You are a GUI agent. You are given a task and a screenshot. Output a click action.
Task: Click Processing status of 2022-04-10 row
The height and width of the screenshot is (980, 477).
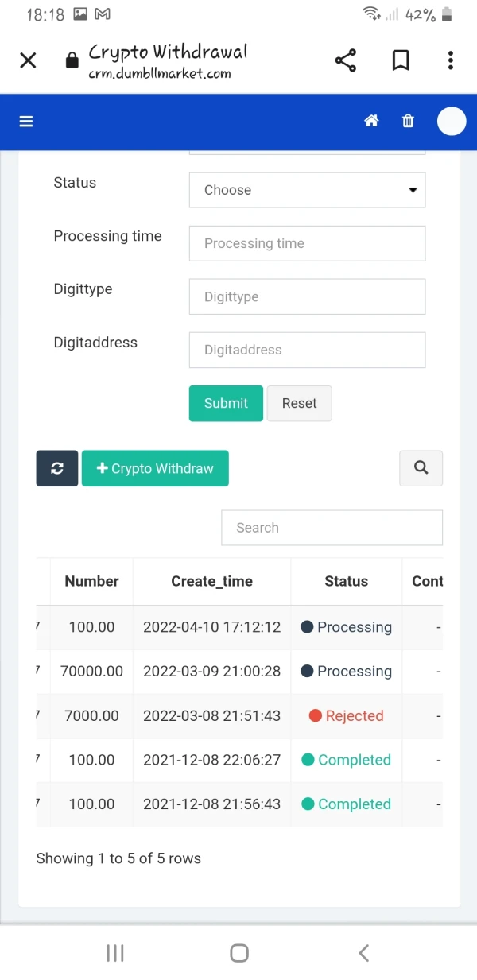point(346,627)
